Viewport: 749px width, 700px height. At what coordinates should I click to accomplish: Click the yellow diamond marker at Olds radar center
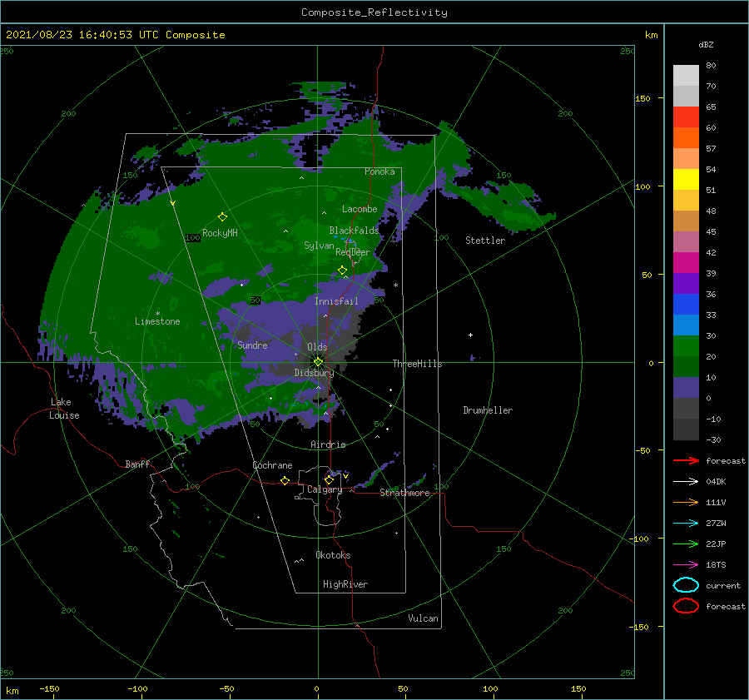point(318,362)
